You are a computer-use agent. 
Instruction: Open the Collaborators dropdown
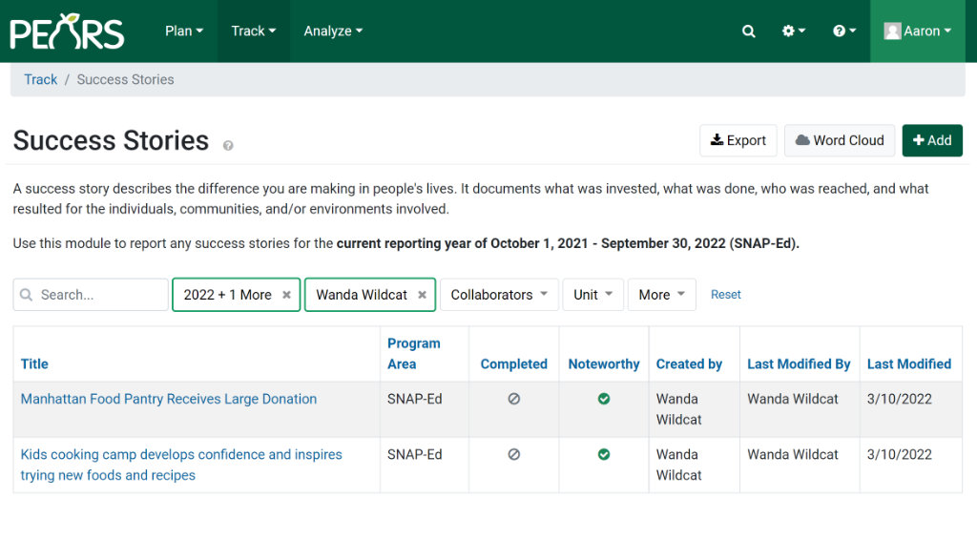498,295
